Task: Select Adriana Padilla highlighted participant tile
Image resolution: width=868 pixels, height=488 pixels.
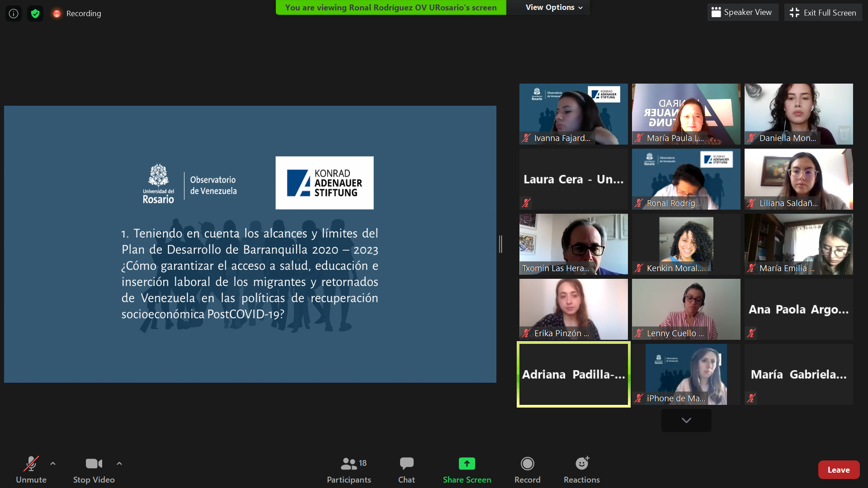Action: coord(573,374)
